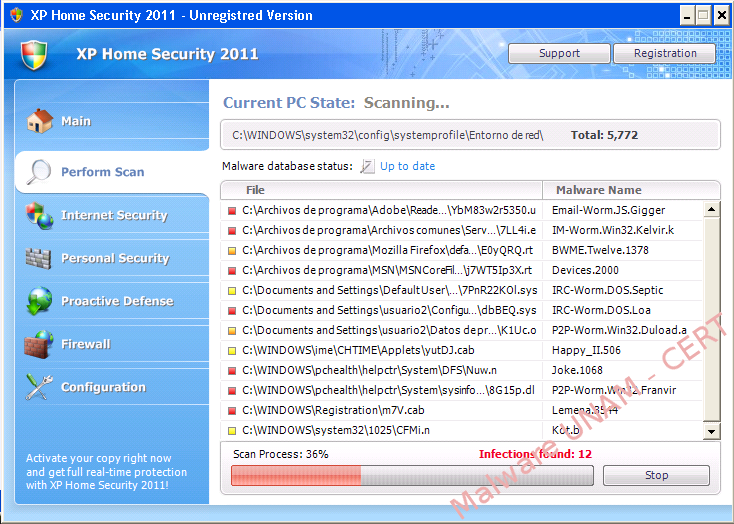This screenshot has width=734, height=524.
Task: Click the globe-arrow Proactive Defense icon
Action: click(x=39, y=301)
